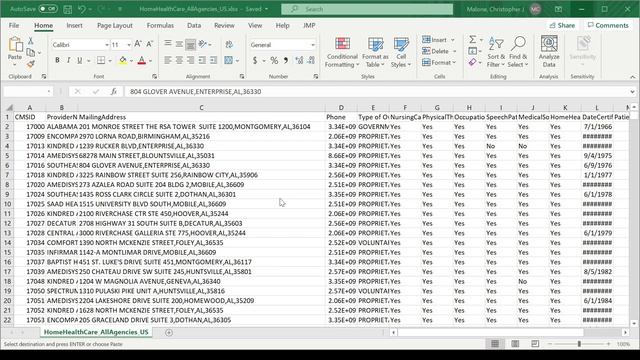Select cell with 804 GLOVER AVENUE address
The image size is (640, 360).
coord(201,165)
